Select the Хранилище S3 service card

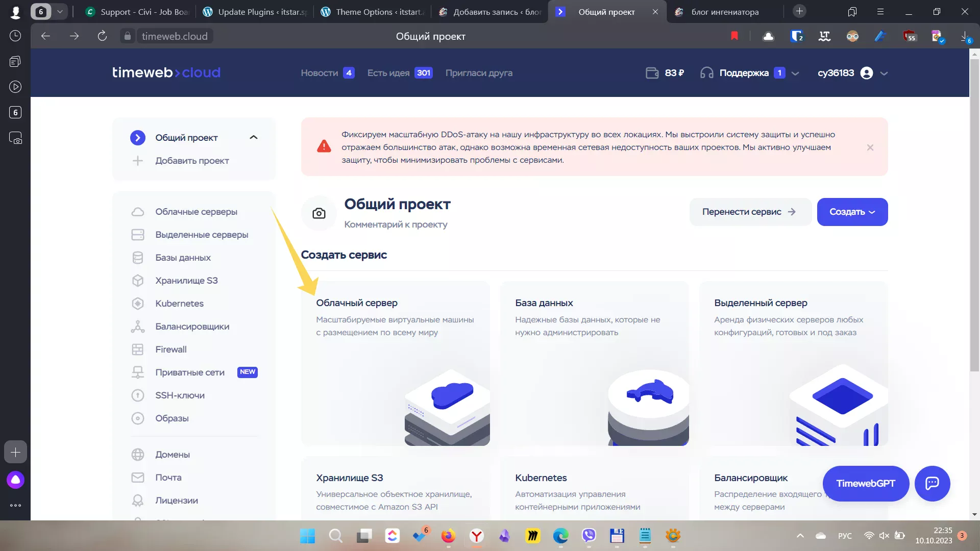coord(395,488)
